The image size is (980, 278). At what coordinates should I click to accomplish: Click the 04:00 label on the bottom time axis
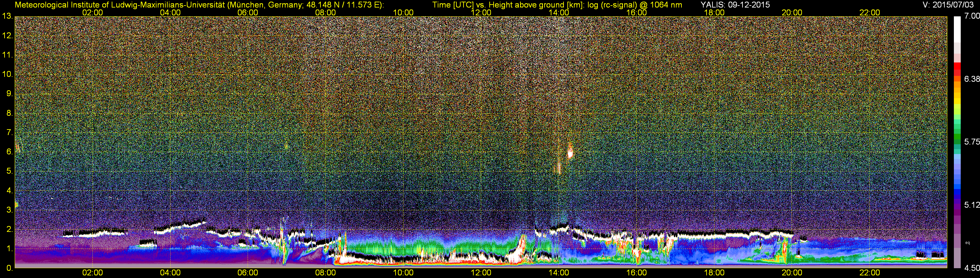coord(170,273)
